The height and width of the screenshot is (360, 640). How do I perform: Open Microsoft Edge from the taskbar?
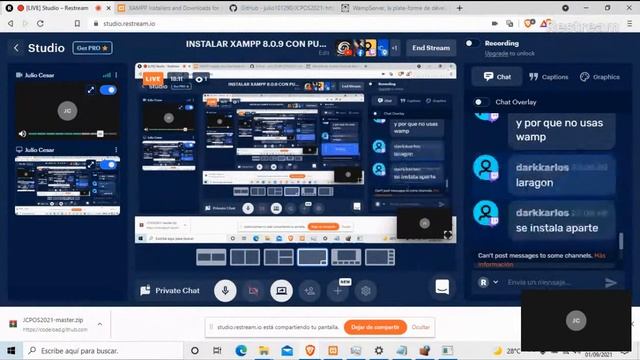(241, 351)
